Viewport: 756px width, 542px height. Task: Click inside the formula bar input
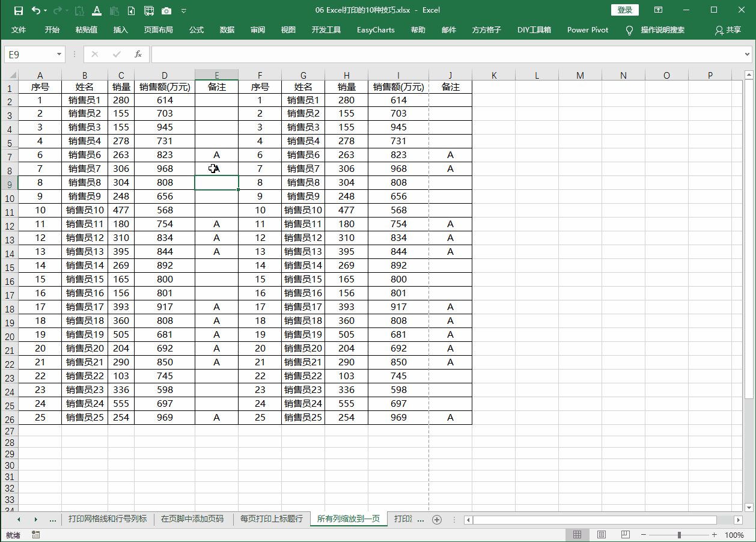(447, 54)
